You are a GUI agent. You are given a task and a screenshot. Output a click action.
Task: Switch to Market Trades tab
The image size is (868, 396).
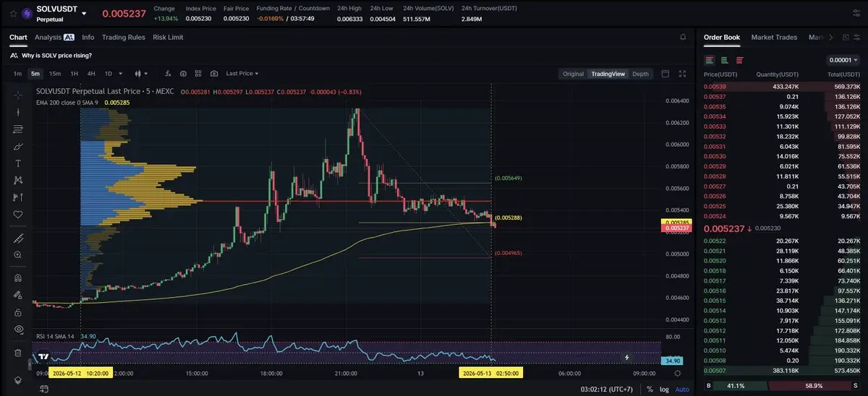(x=774, y=37)
